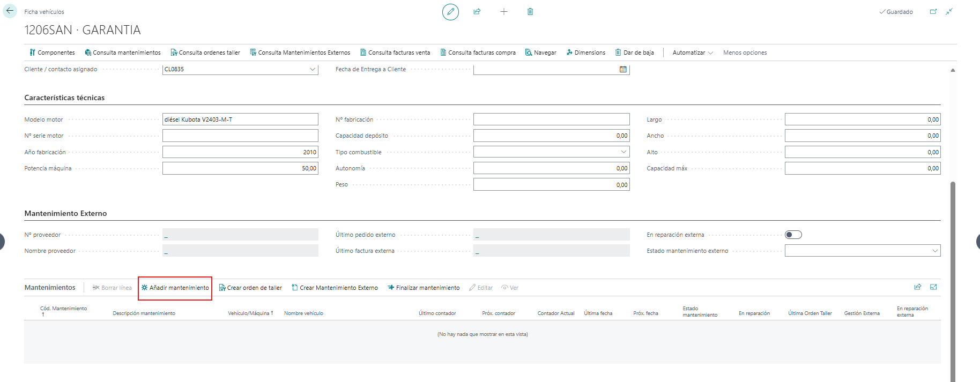Image resolution: width=980 pixels, height=382 pixels.
Task: Click Menos opciones link
Action: click(745, 53)
